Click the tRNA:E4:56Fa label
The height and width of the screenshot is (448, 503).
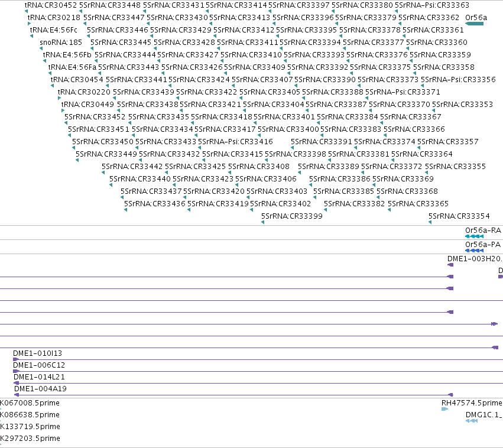coord(72,67)
